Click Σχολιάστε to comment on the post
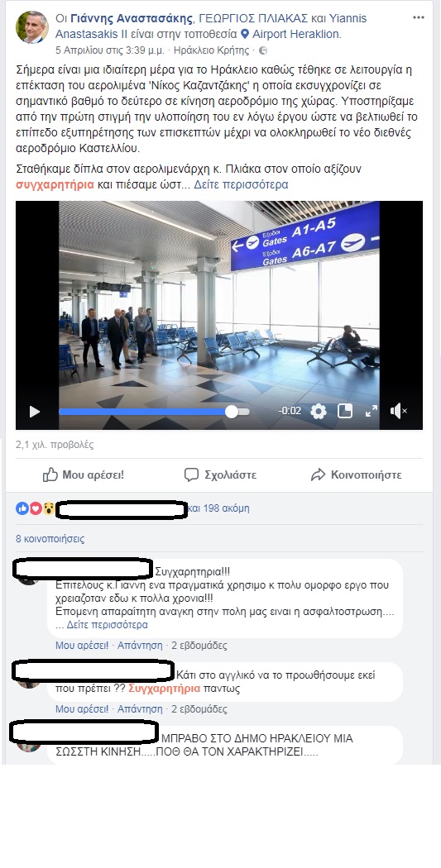Viewport: 441px width, 868px height. [220, 475]
